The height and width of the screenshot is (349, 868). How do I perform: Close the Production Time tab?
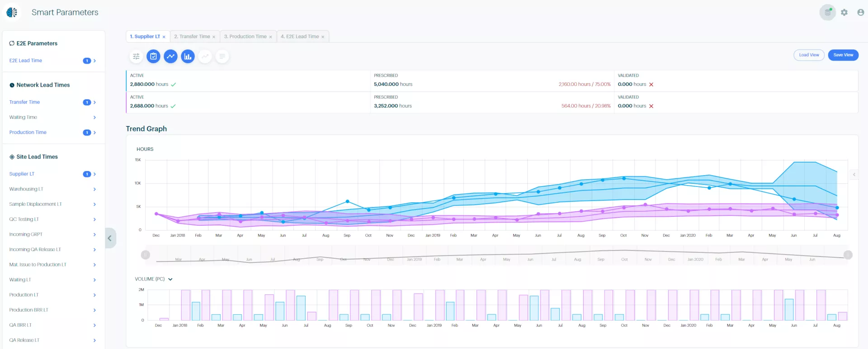270,37
